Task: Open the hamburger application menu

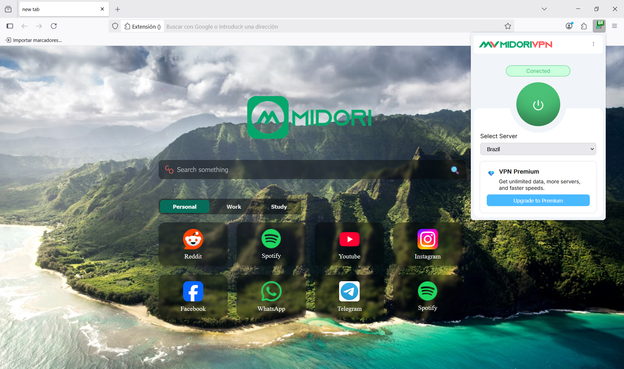Action: coord(614,26)
